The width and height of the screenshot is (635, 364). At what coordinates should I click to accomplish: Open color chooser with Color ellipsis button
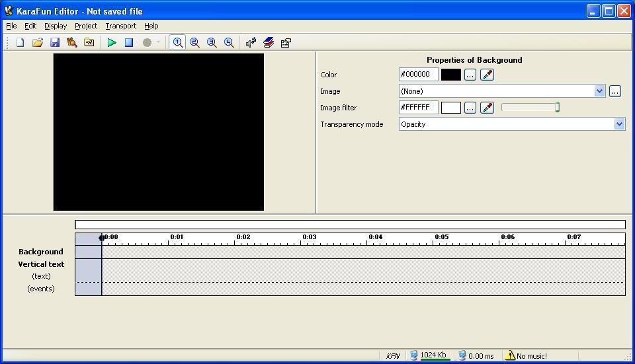pos(470,75)
